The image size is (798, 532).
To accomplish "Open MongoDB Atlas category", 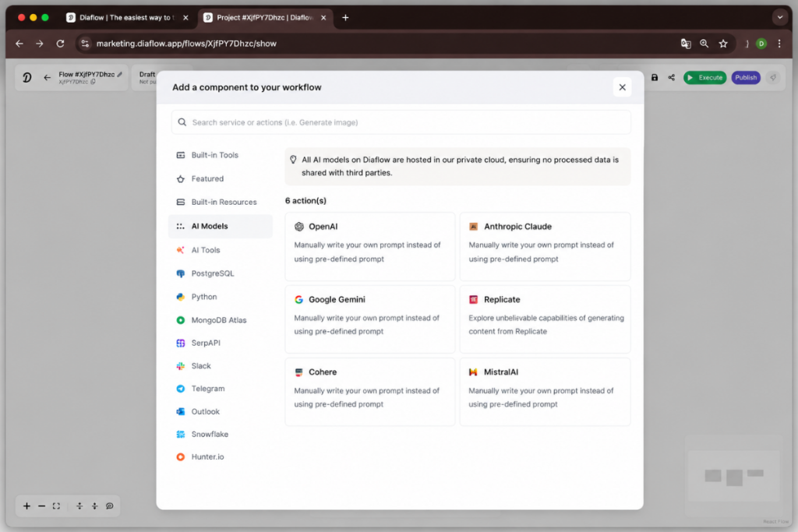I will [221, 320].
